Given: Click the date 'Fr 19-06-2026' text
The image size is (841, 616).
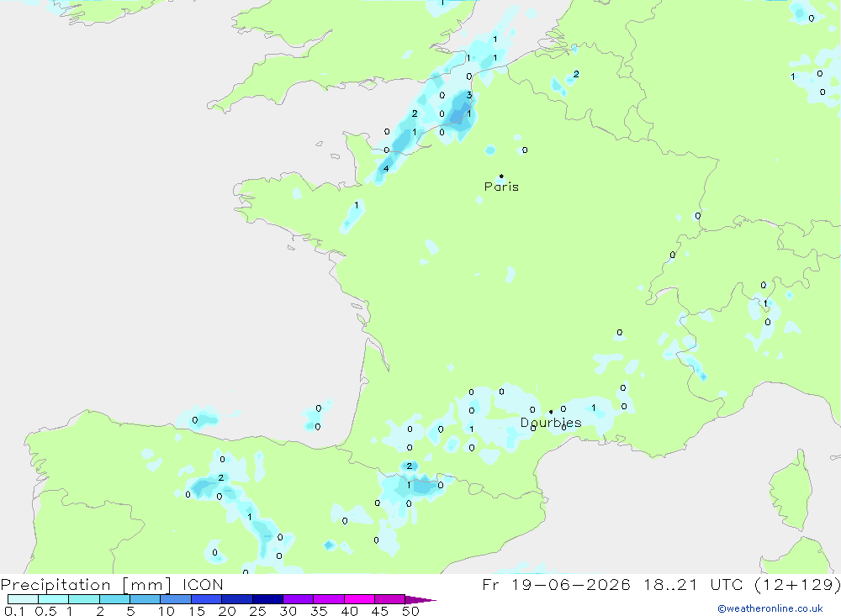Looking at the screenshot, I should (x=556, y=585).
